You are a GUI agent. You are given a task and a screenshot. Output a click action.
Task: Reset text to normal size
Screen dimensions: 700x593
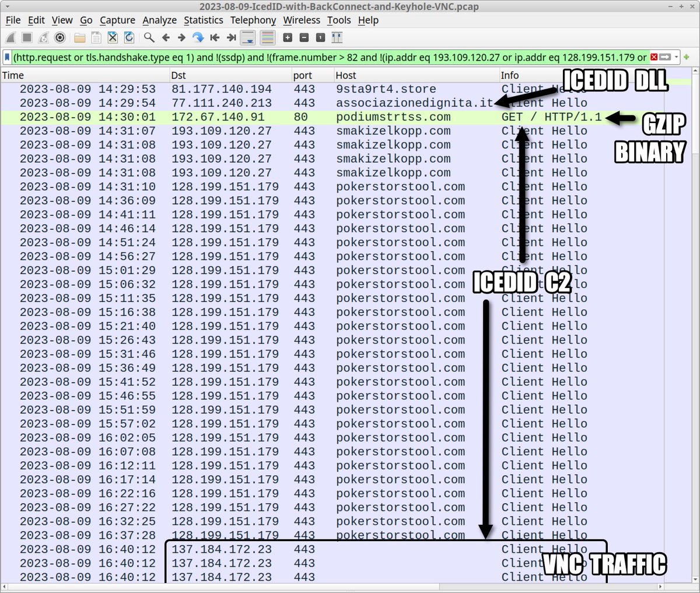(x=320, y=38)
